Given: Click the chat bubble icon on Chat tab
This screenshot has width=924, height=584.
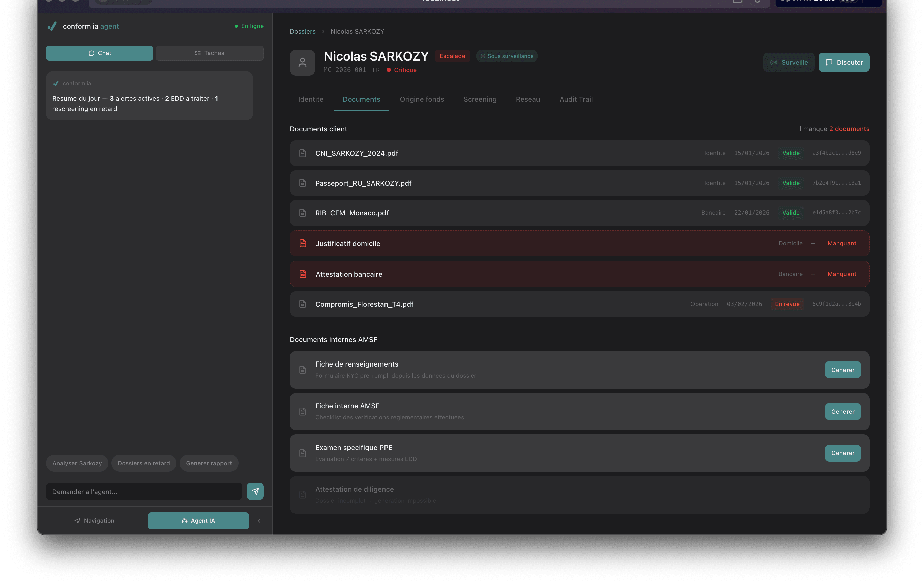Looking at the screenshot, I should point(91,53).
